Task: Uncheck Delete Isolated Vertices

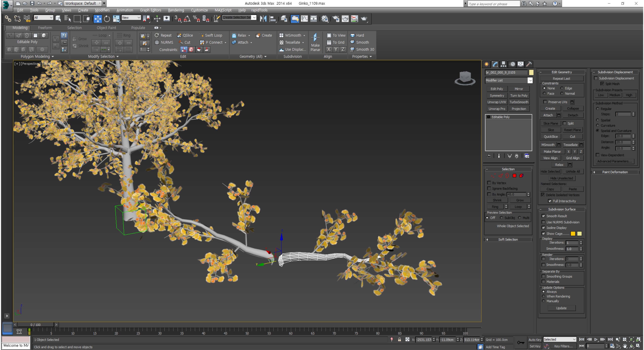Action: [x=543, y=195]
